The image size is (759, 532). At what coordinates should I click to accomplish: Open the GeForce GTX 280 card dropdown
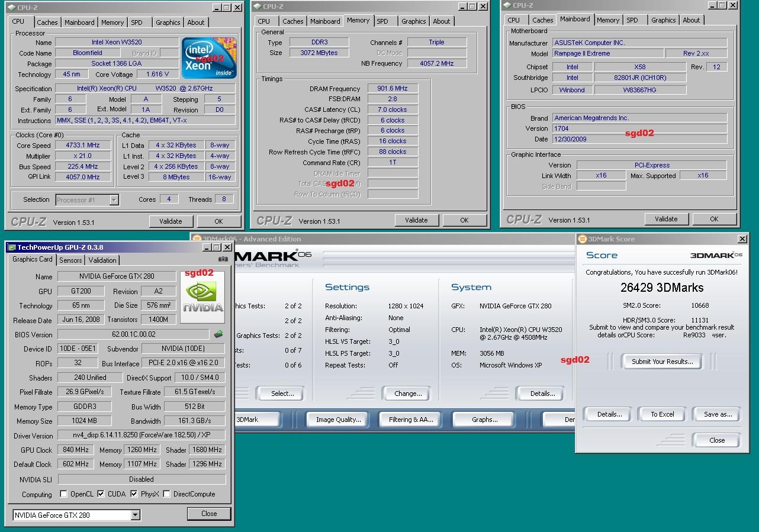(x=135, y=515)
